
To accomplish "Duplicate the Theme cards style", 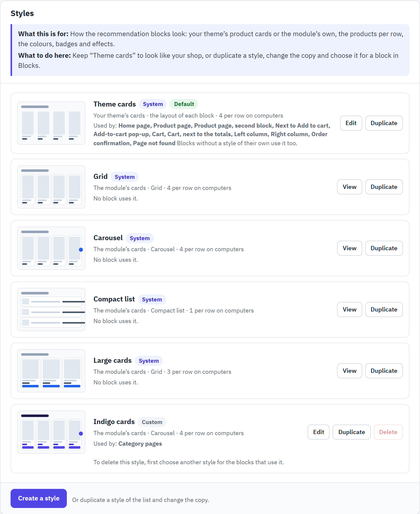I will click(x=384, y=123).
